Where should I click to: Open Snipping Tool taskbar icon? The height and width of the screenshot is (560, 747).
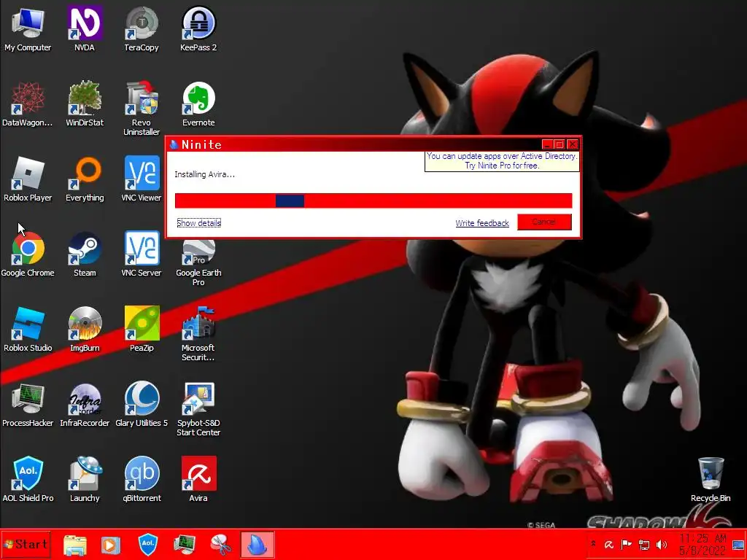(x=221, y=545)
